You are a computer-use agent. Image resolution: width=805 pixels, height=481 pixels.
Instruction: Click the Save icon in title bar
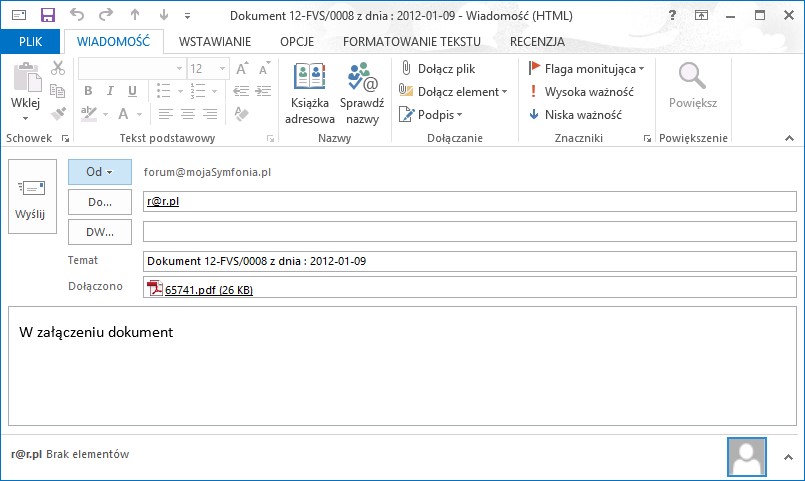click(x=48, y=15)
